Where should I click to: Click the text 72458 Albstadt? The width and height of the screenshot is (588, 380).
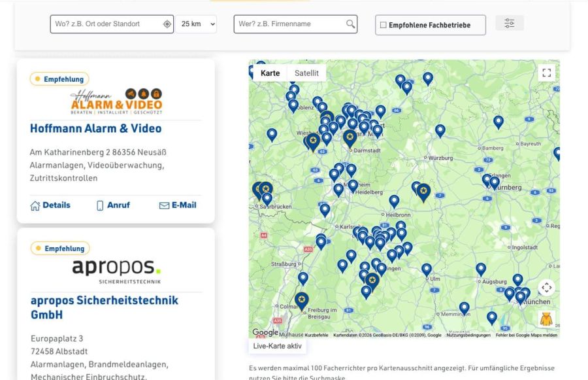point(59,351)
